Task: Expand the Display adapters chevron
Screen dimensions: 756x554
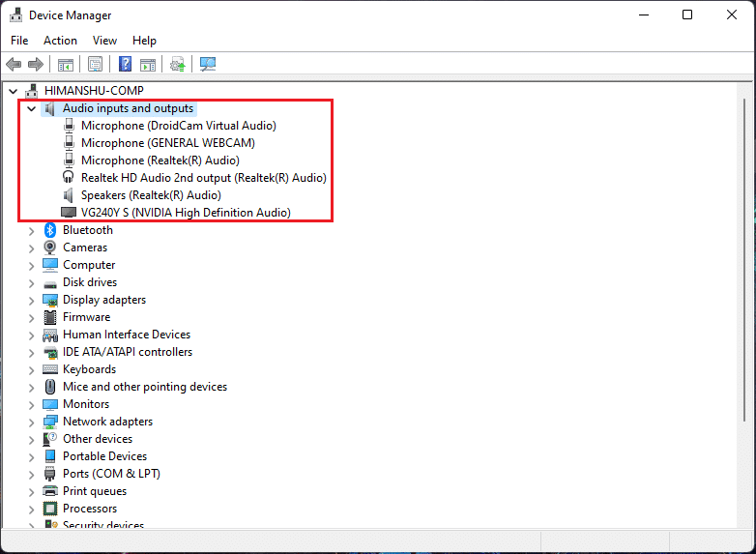Action: pyautogui.click(x=31, y=301)
